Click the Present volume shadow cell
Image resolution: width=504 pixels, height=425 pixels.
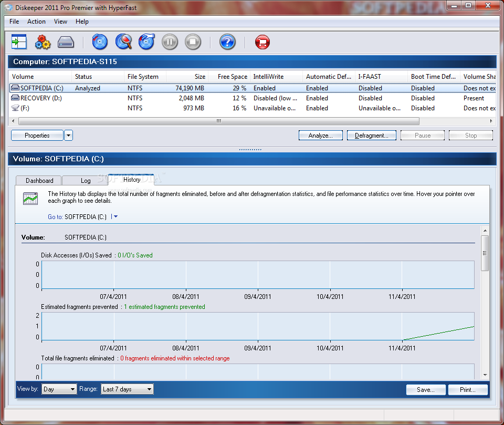click(x=474, y=98)
